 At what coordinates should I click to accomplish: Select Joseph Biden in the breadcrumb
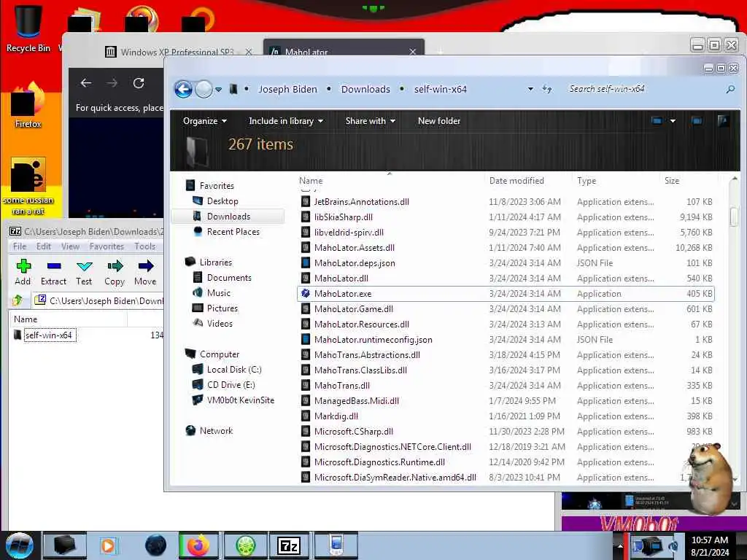coord(287,89)
